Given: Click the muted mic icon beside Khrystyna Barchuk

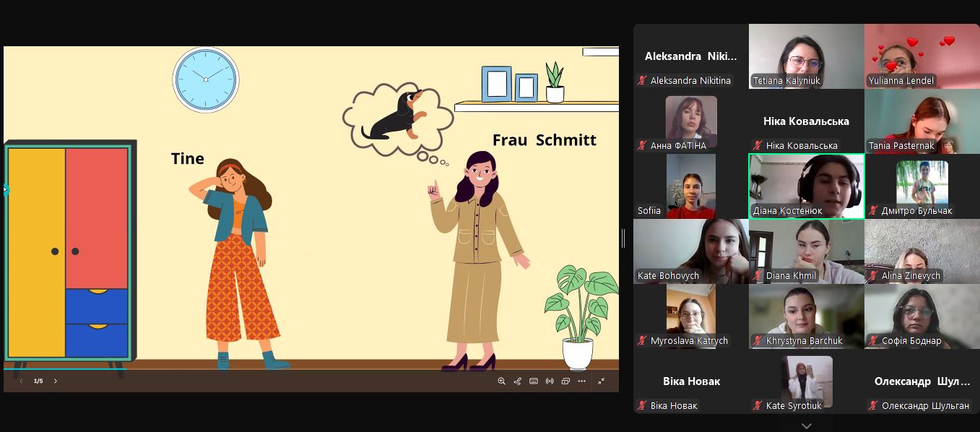Looking at the screenshot, I should (758, 340).
